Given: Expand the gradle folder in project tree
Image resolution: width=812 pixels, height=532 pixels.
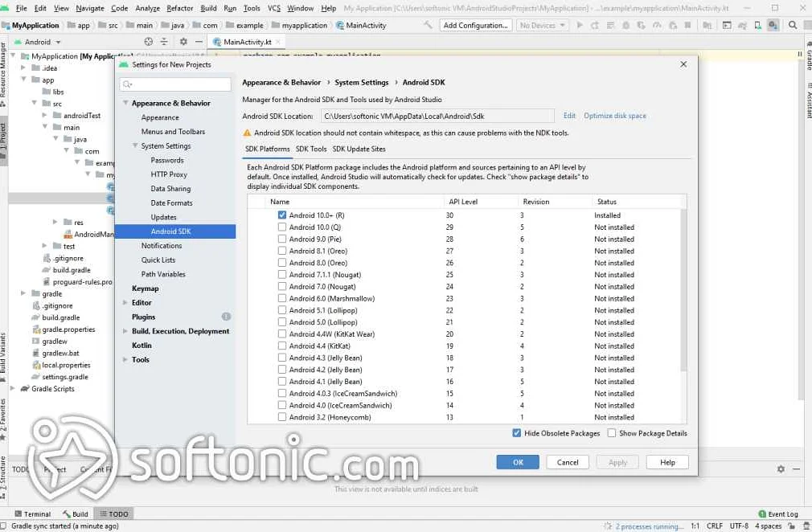Looking at the screenshot, I should click(23, 293).
